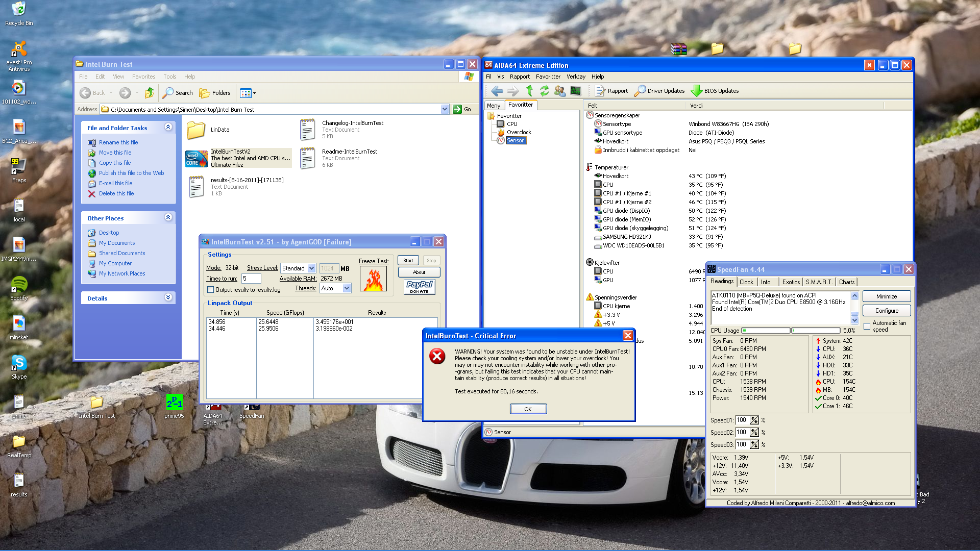
Task: Open the Hjelp menu in AIDA64
Action: pyautogui.click(x=598, y=77)
